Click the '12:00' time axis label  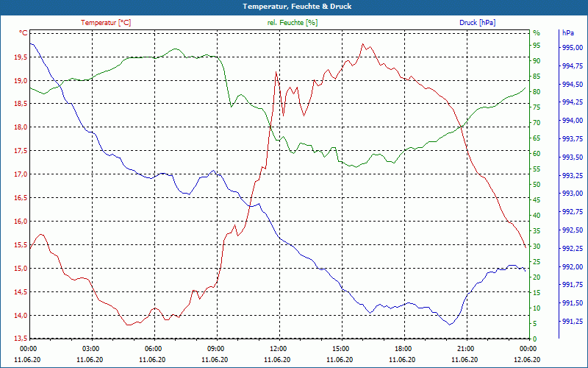pos(278,348)
